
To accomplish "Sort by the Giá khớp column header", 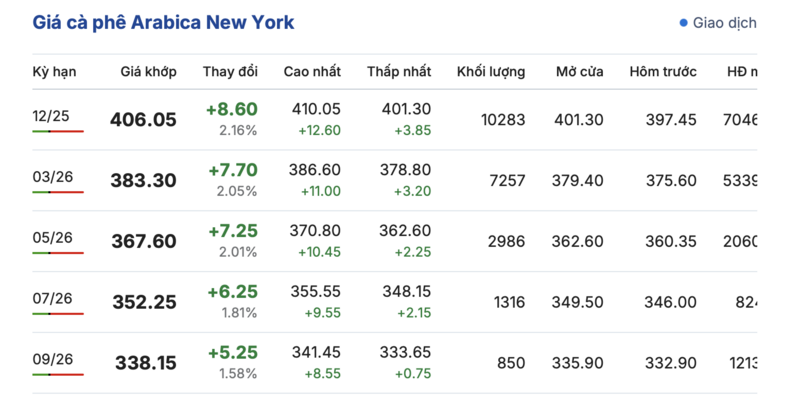I will (148, 72).
